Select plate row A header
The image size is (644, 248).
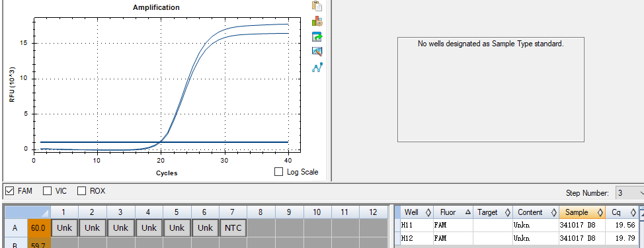tap(16, 228)
